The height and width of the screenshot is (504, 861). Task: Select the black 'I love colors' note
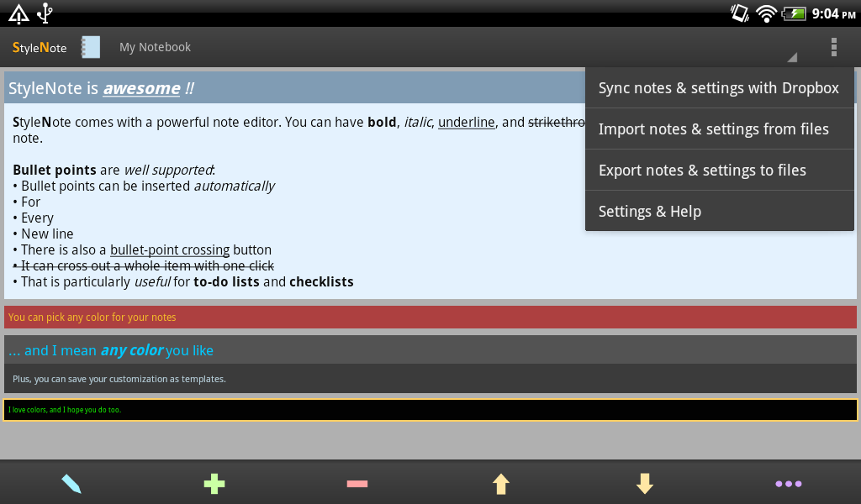(x=430, y=410)
